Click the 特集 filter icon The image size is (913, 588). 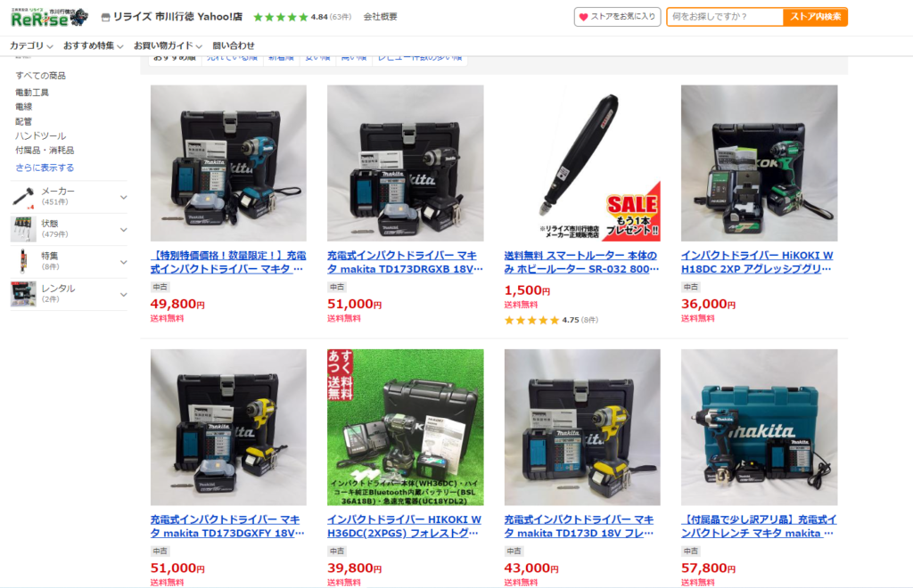coord(23,261)
